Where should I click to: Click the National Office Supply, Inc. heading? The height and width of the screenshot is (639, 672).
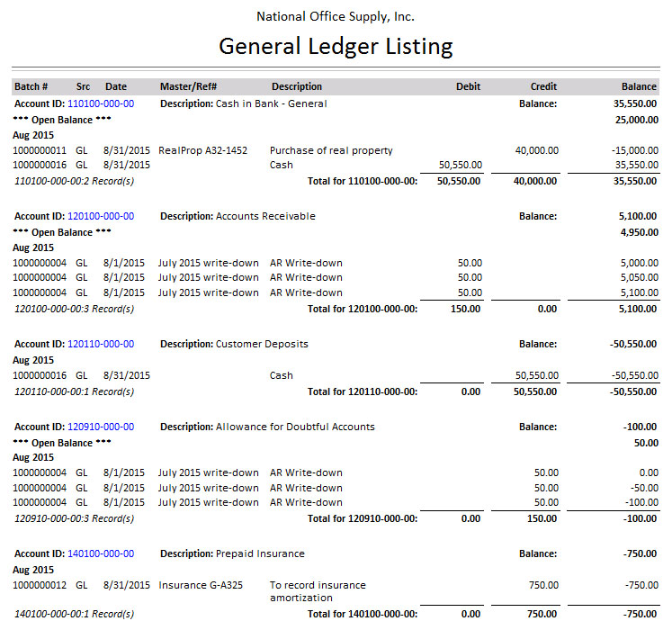tap(336, 17)
